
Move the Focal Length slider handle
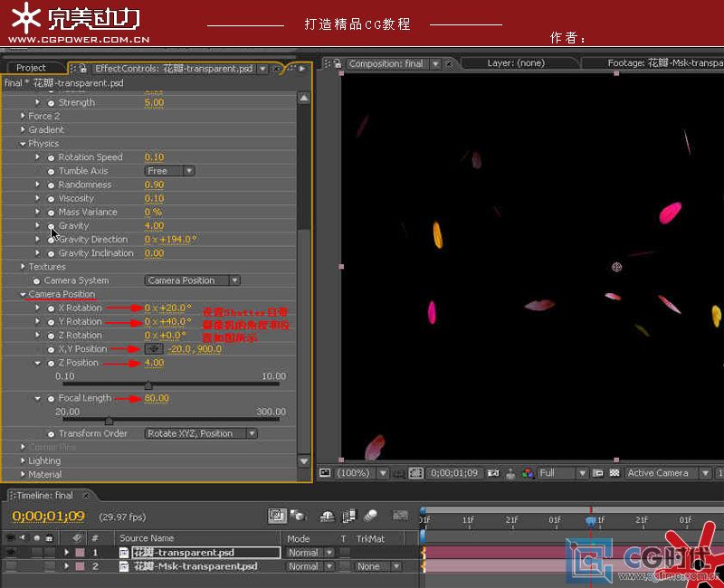[x=109, y=421]
